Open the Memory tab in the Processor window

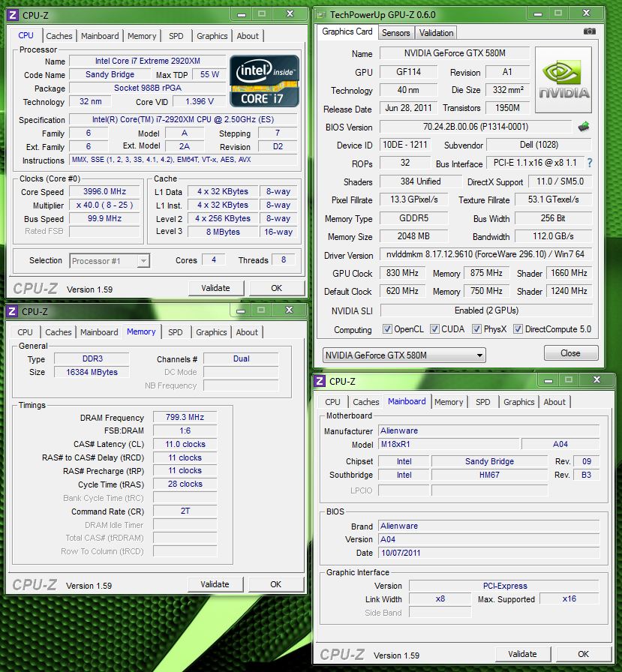pos(142,36)
